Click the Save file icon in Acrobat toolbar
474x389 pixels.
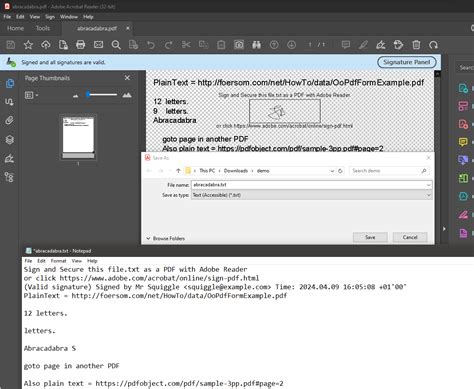[11, 45]
